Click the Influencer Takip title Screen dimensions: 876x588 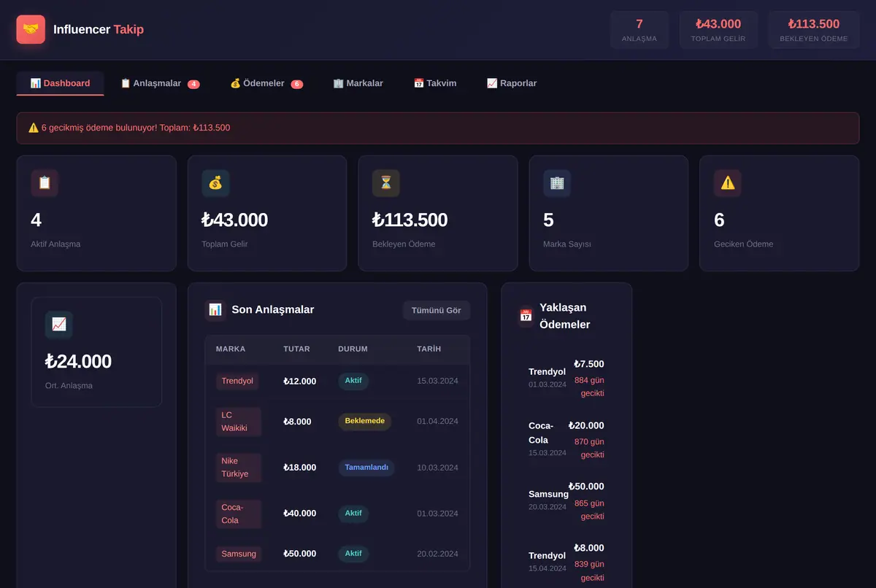[x=99, y=30]
